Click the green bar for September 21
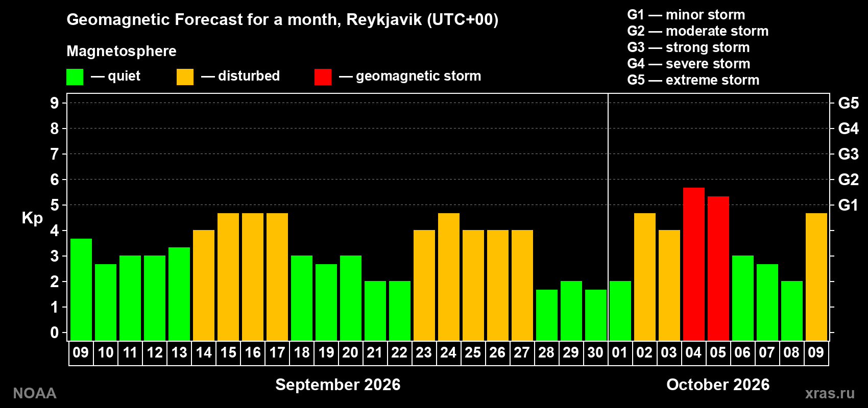868x408 pixels. pos(375,311)
